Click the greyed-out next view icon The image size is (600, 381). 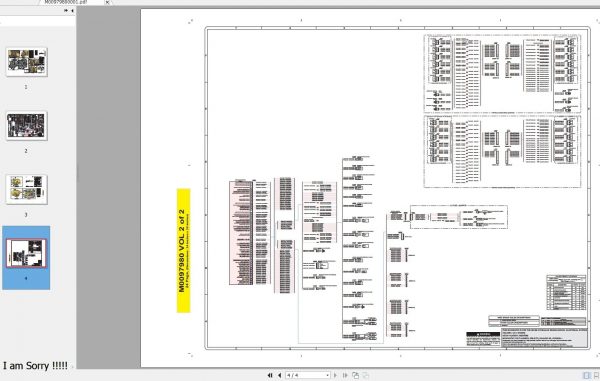tap(366, 375)
